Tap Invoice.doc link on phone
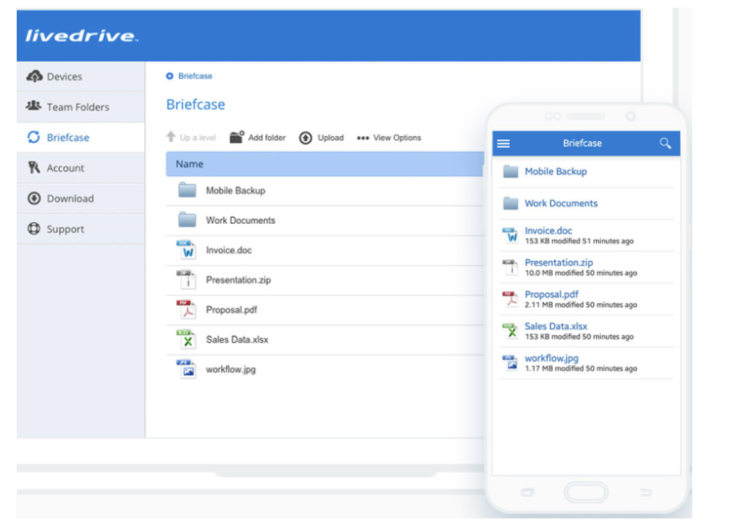The image size is (736, 521). click(548, 230)
